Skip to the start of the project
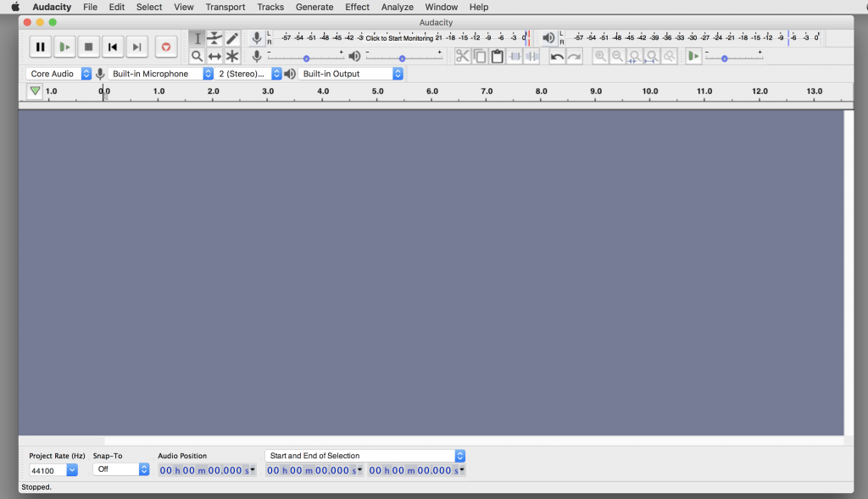Viewport: 868px width, 499px height. pyautogui.click(x=113, y=47)
